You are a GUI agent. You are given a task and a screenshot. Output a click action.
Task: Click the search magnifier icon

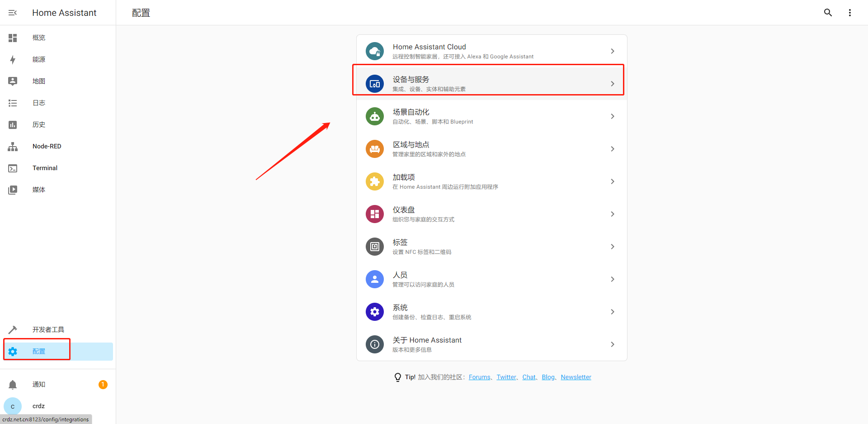[828, 13]
